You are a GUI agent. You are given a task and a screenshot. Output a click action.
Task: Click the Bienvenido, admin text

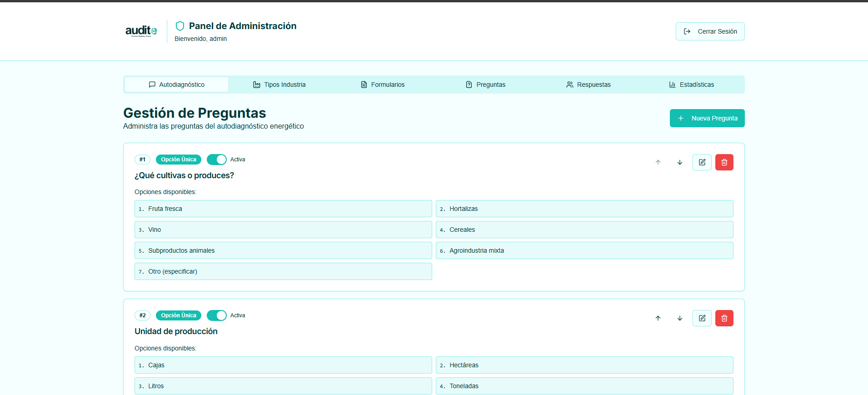[x=200, y=39]
